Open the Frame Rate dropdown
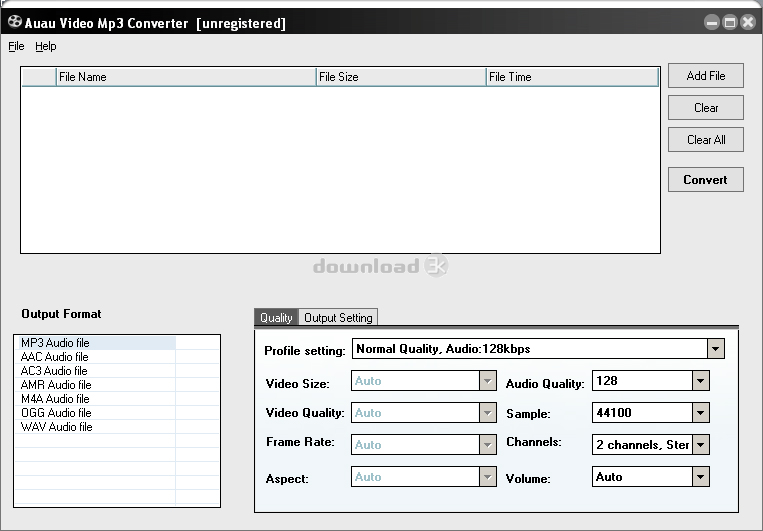The image size is (763, 531). point(487,444)
